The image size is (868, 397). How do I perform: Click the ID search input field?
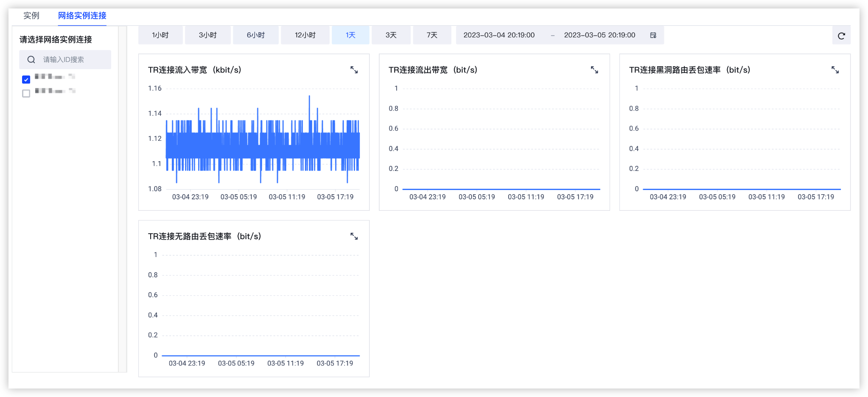(65, 60)
